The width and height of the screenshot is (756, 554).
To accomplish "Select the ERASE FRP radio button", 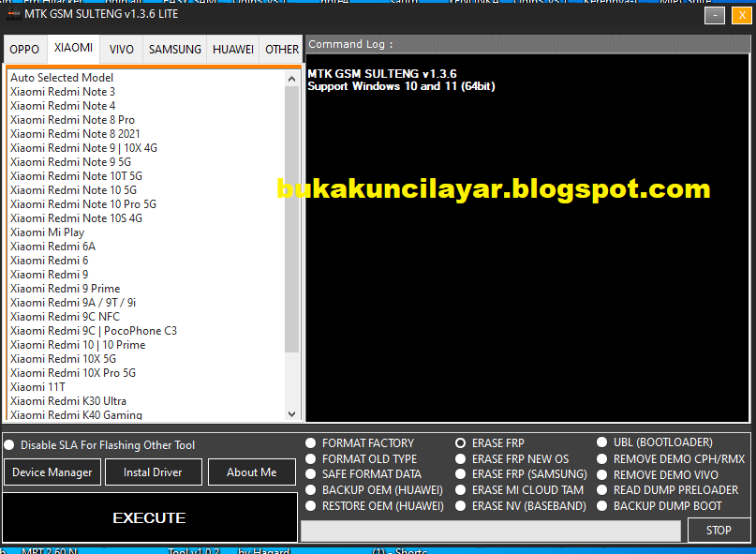I will 490,443.
